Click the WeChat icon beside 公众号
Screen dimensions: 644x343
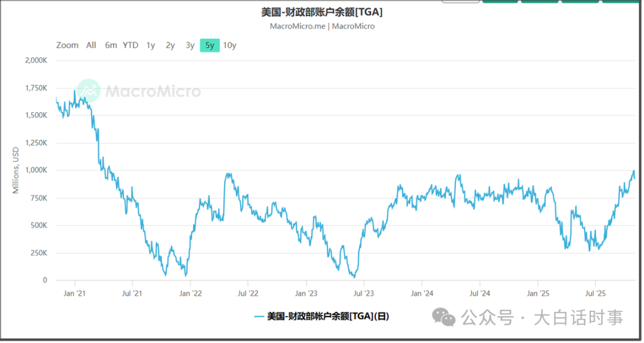tap(444, 317)
